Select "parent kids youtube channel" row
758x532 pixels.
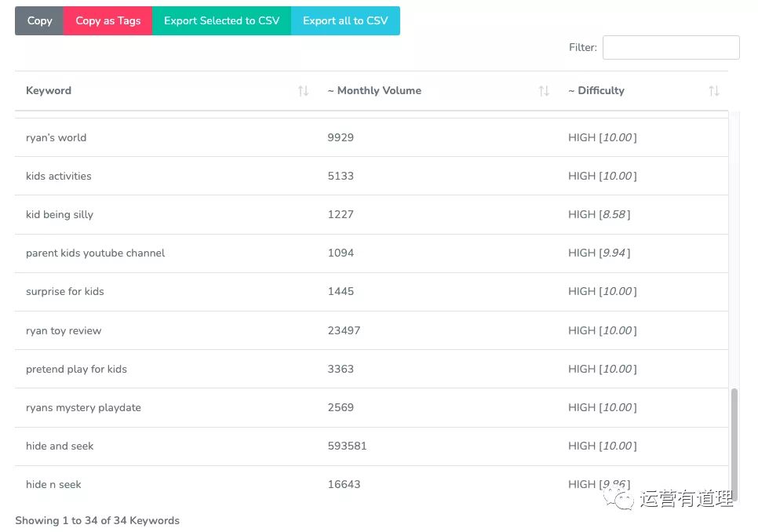click(371, 253)
